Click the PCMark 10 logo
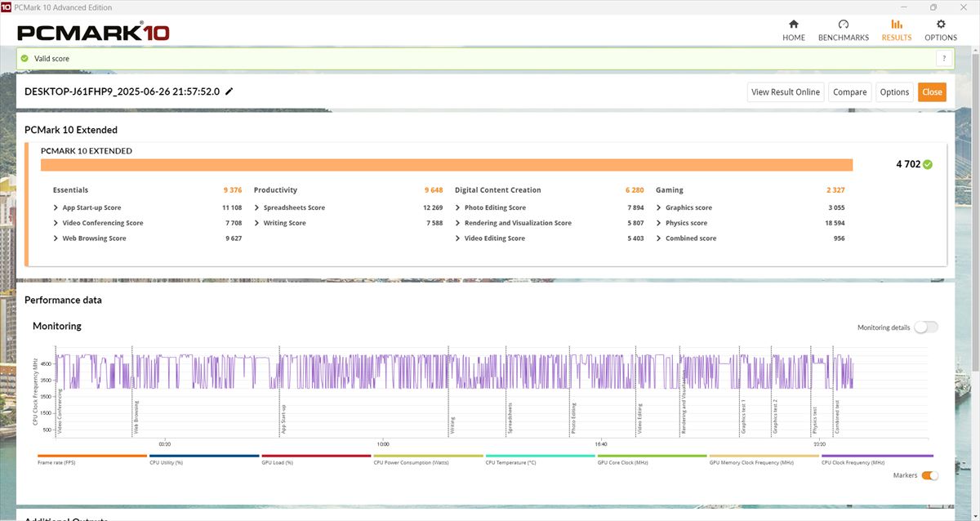 point(93,33)
